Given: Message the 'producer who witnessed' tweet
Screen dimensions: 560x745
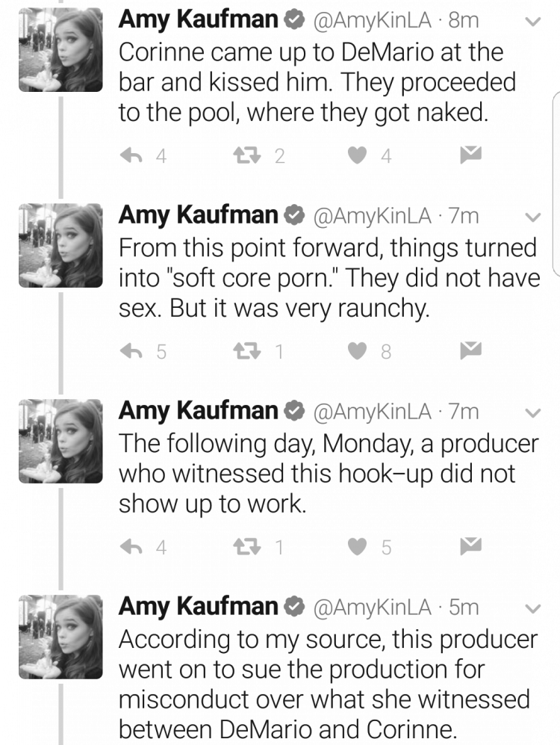Looking at the screenshot, I should point(471,546).
